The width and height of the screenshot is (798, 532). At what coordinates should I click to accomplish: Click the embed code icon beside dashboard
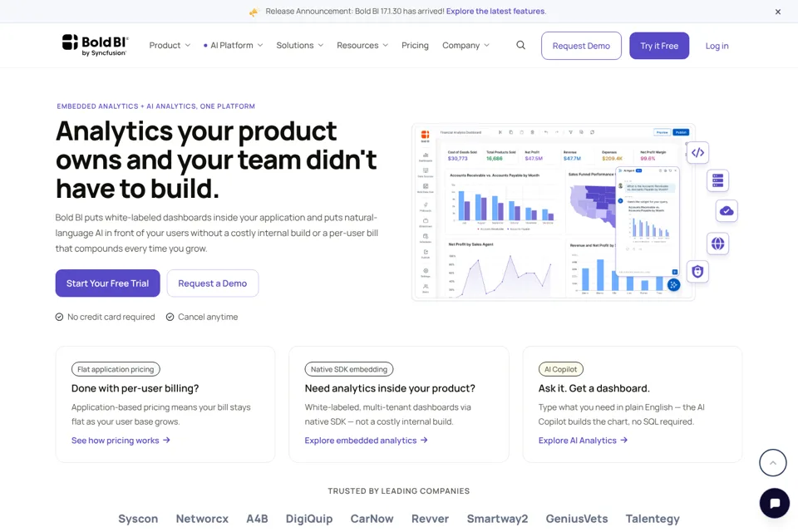pyautogui.click(x=697, y=152)
